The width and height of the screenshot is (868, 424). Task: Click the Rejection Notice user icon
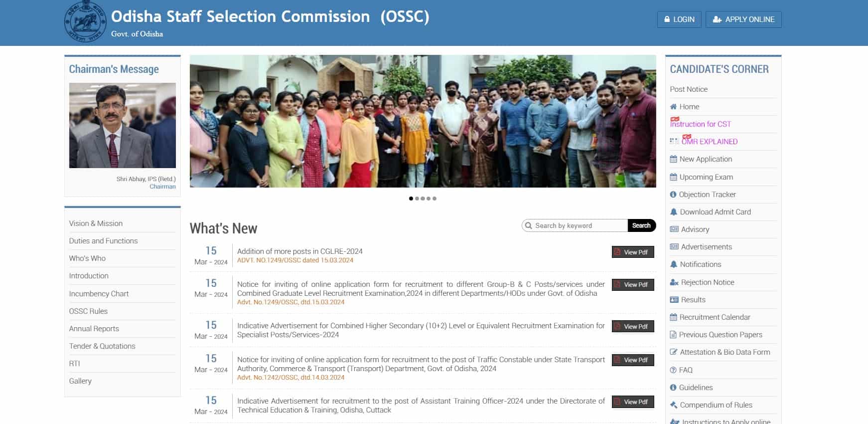pyautogui.click(x=674, y=282)
